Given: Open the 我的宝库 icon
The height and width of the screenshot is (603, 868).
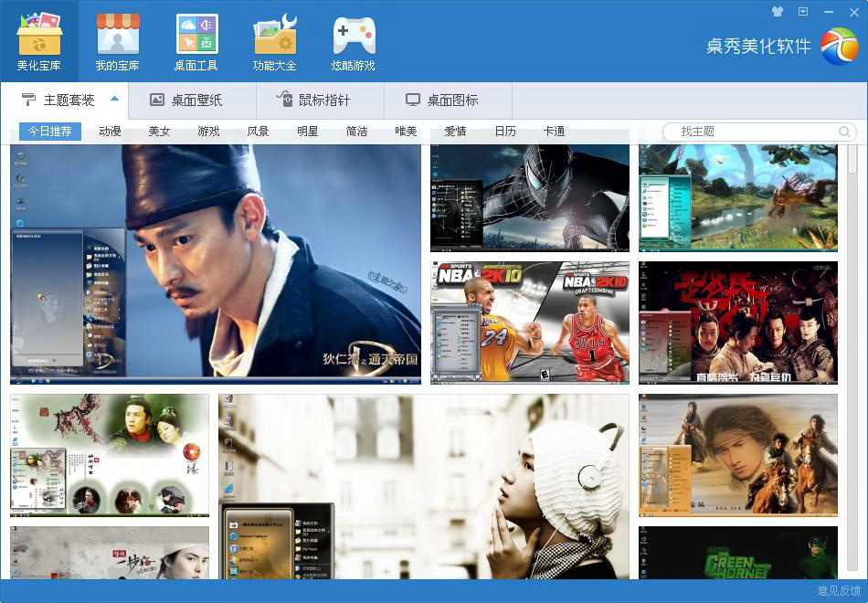Looking at the screenshot, I should 117,41.
